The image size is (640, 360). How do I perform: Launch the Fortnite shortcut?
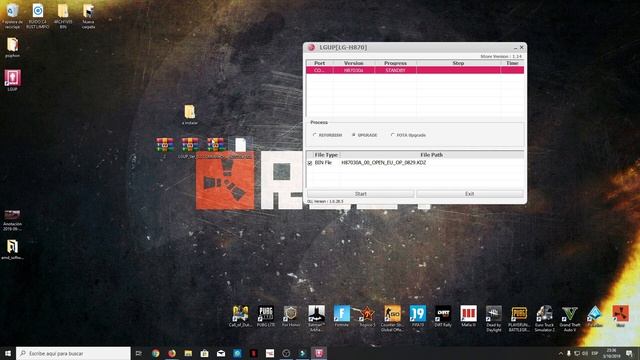(342, 316)
